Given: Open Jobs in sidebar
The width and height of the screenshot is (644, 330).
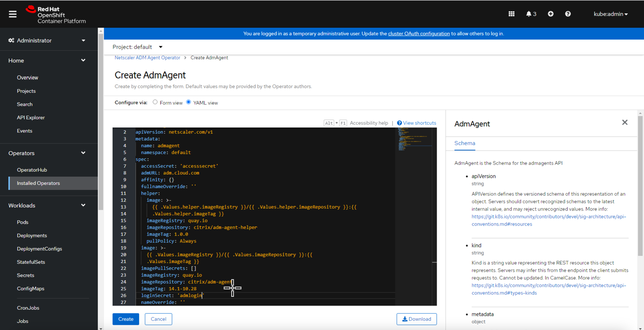Looking at the screenshot, I should pyautogui.click(x=22, y=321).
